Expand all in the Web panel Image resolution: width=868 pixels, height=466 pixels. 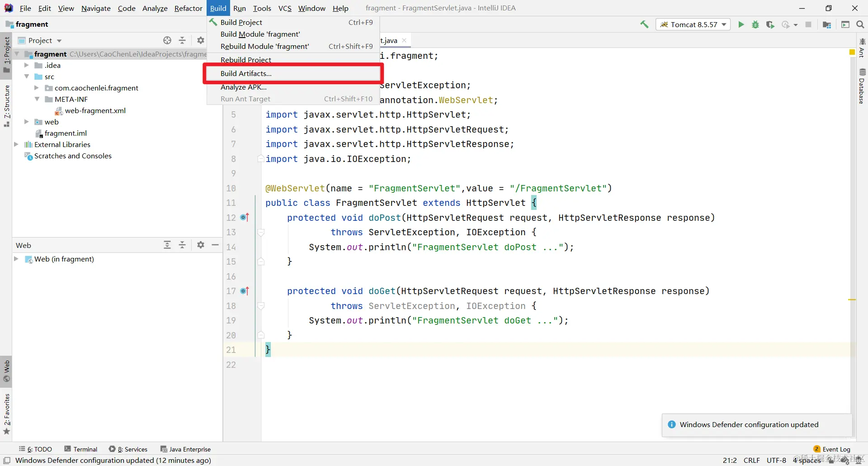click(x=167, y=245)
